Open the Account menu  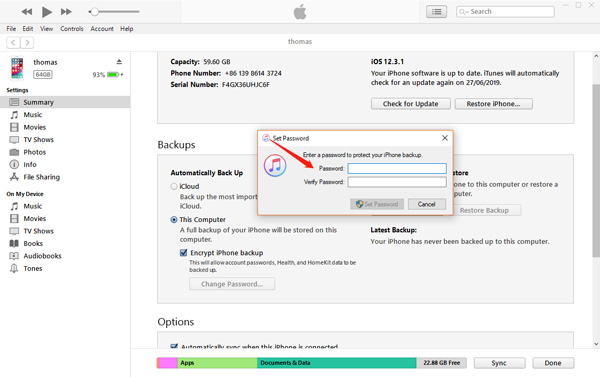(102, 29)
